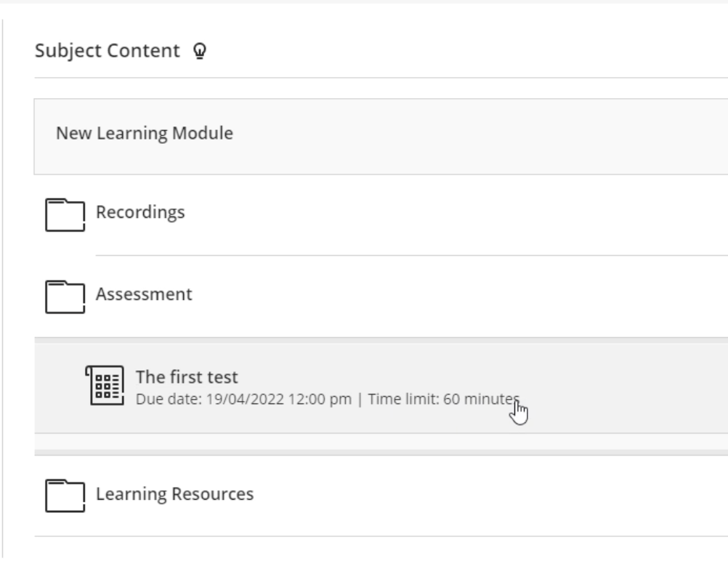The image size is (728, 587).
Task: Click the lightbulb icon beside Subject Content
Action: [200, 51]
